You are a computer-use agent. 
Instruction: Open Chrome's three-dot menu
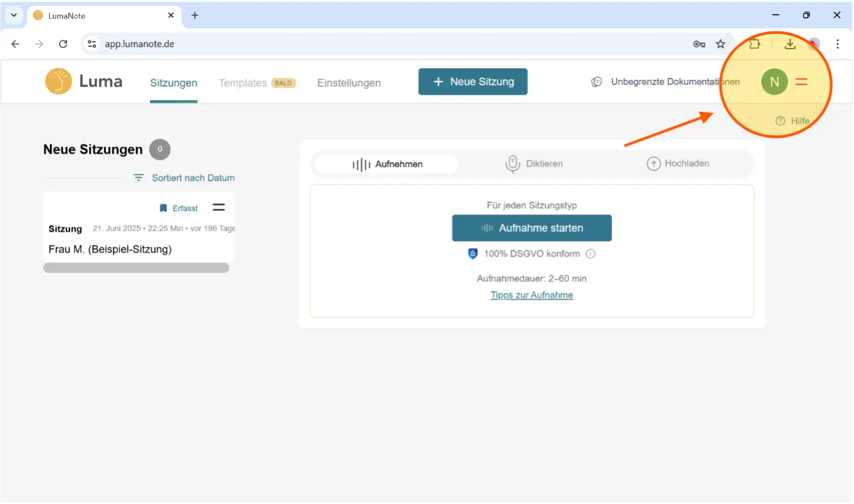pyautogui.click(x=837, y=44)
